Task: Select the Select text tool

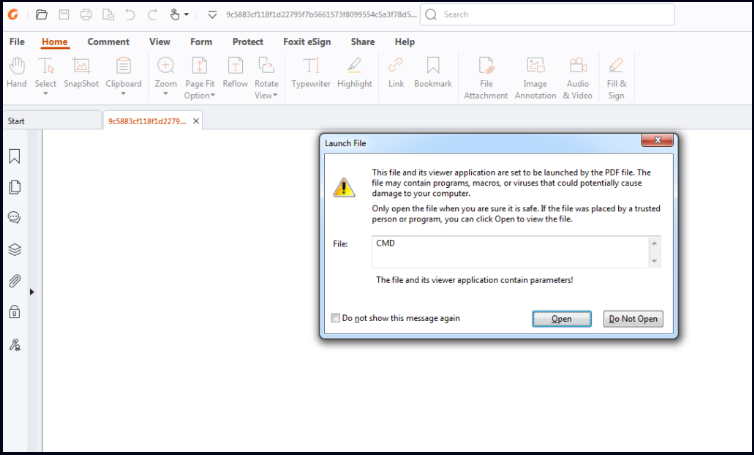Action: [46, 73]
